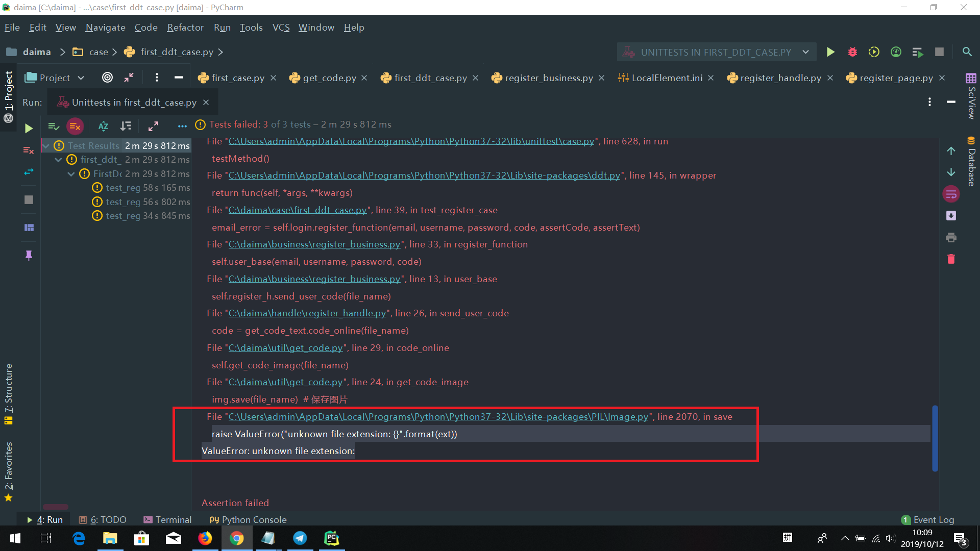Open Chrome from Windows taskbar
Screen dimensions: 980x551
click(236, 538)
